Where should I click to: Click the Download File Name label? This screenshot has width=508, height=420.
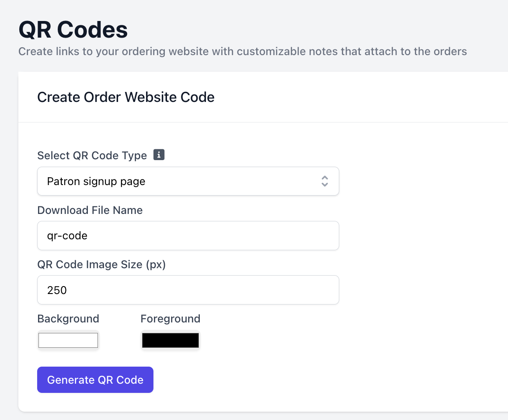(x=90, y=210)
